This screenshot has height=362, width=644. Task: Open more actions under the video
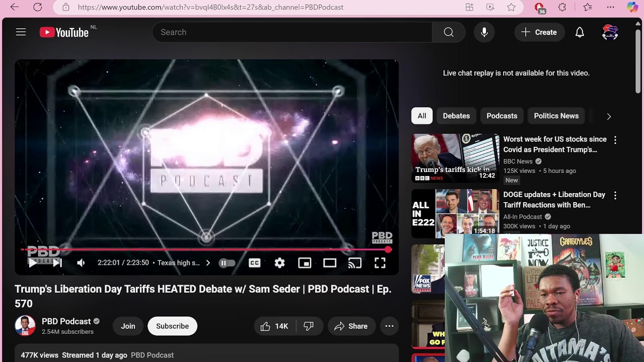[389, 326]
